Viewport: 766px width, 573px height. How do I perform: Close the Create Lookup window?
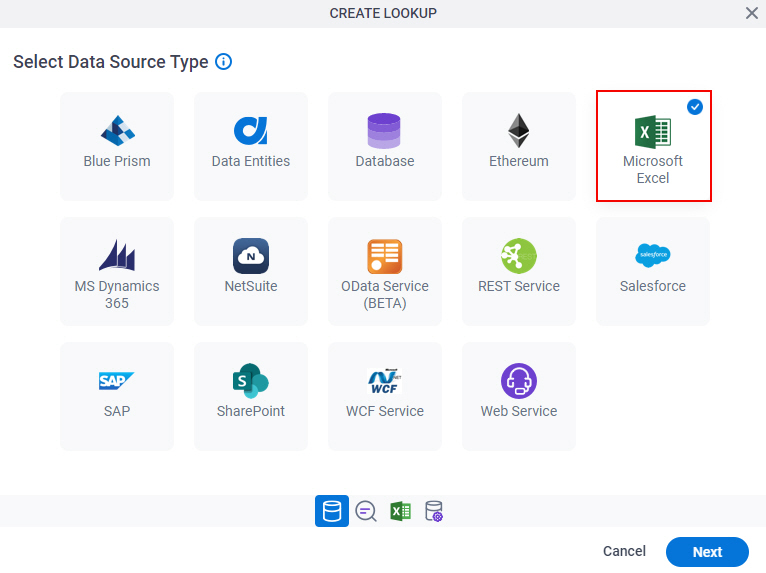pyautogui.click(x=752, y=13)
